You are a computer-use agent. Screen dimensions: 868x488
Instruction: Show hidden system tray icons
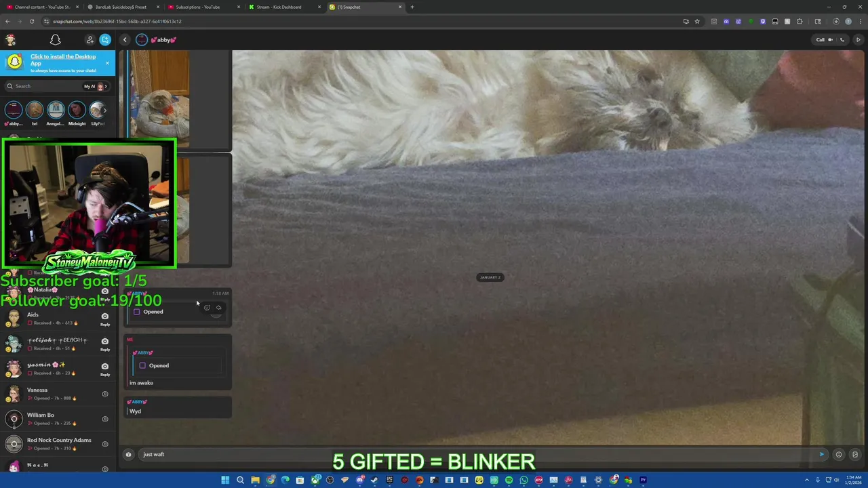coord(807,481)
